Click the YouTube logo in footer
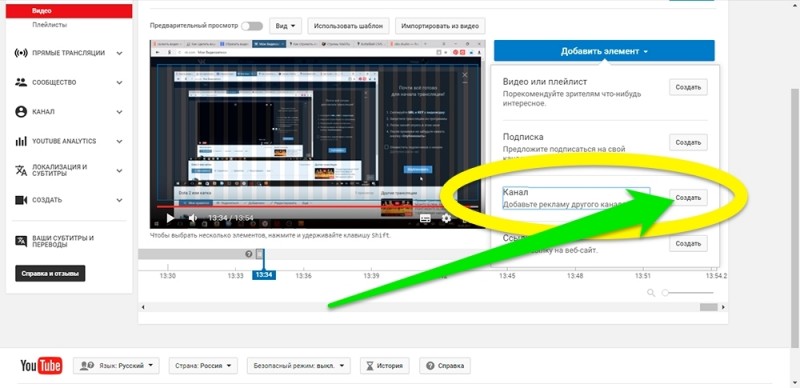The image size is (800, 388). pyautogui.click(x=41, y=366)
